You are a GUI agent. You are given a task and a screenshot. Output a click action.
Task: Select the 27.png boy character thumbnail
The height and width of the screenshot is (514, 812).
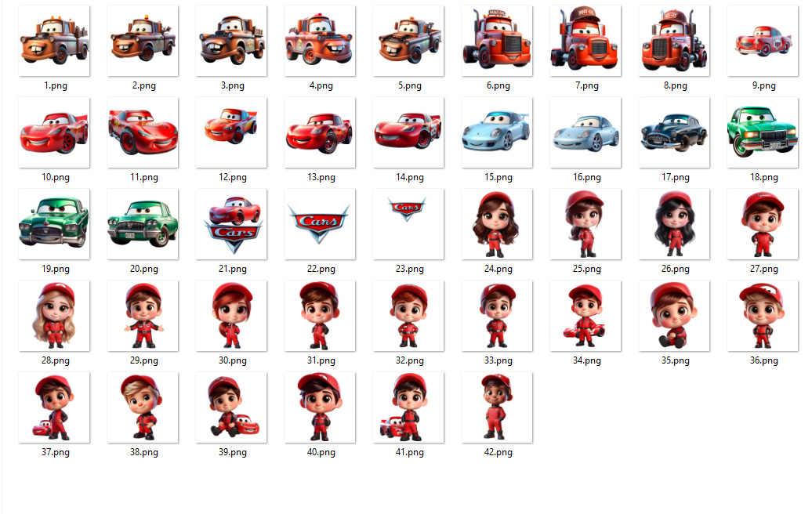point(763,224)
